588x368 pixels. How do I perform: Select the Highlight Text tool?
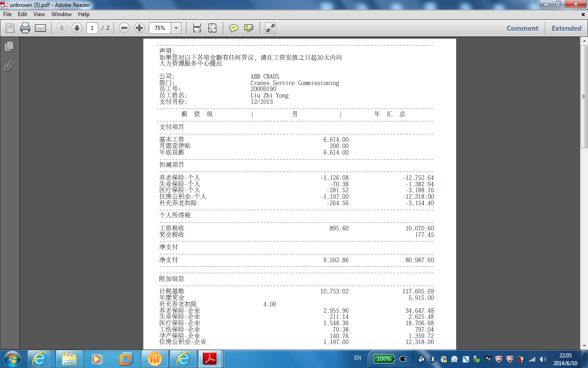point(249,28)
